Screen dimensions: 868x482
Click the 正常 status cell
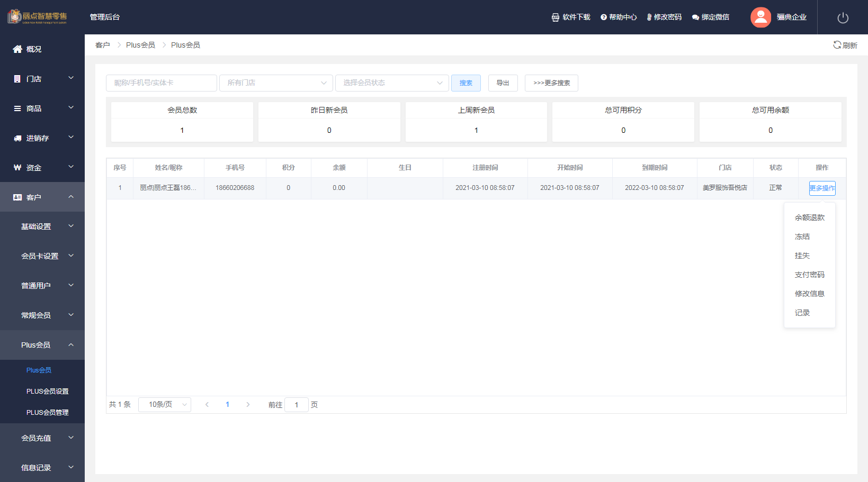[x=776, y=188]
